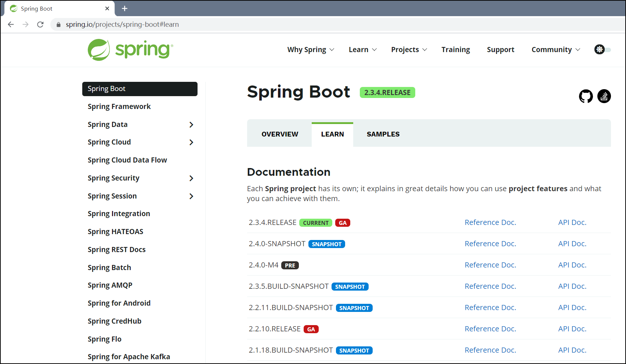The height and width of the screenshot is (364, 626).
Task: Click the CURRENT badge on 2.3.4.RELEASE
Action: pyautogui.click(x=316, y=223)
